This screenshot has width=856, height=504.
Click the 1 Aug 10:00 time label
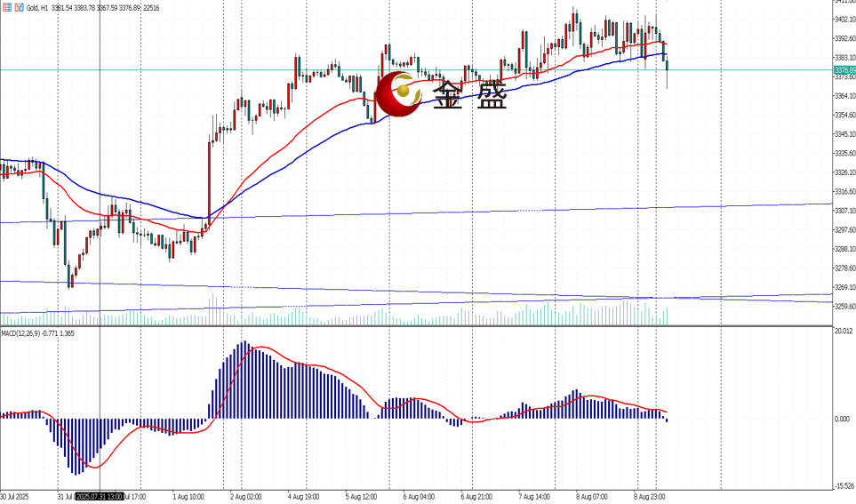pos(188,497)
